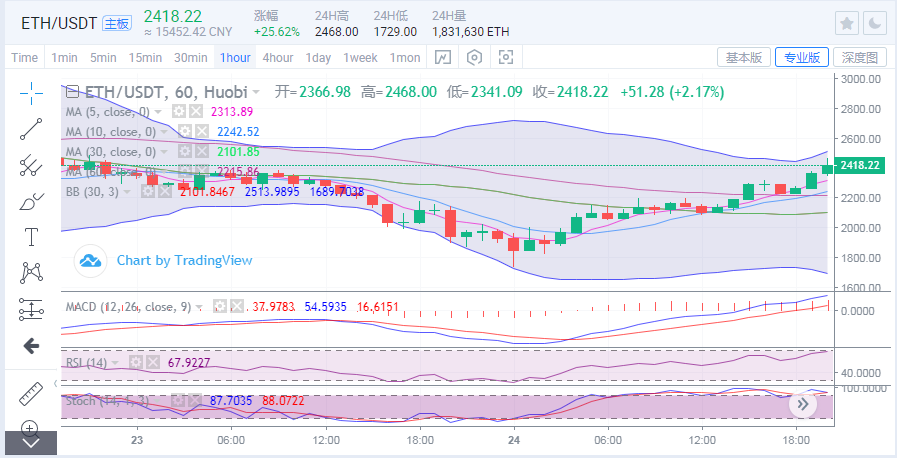The height and width of the screenshot is (458, 897).
Task: Remove the MA (10, close, 0) indicator
Action: [201, 132]
